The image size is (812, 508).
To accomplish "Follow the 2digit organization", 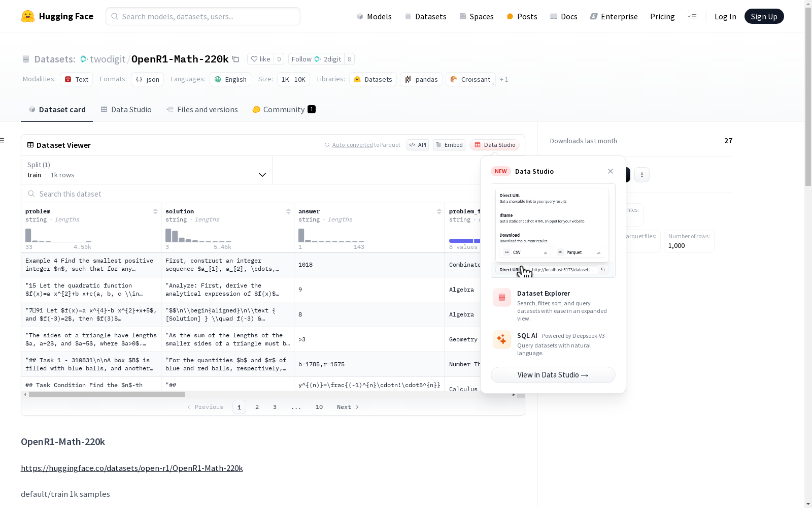I will (316, 59).
